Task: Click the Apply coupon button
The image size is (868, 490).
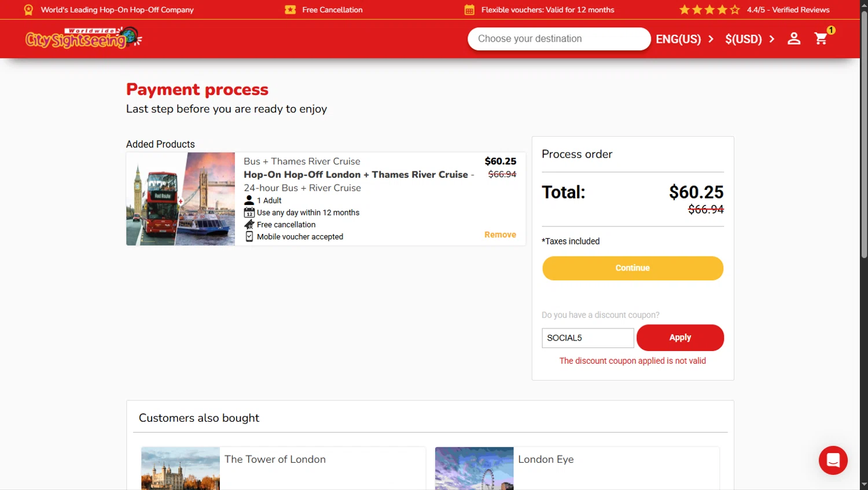Action: click(680, 338)
